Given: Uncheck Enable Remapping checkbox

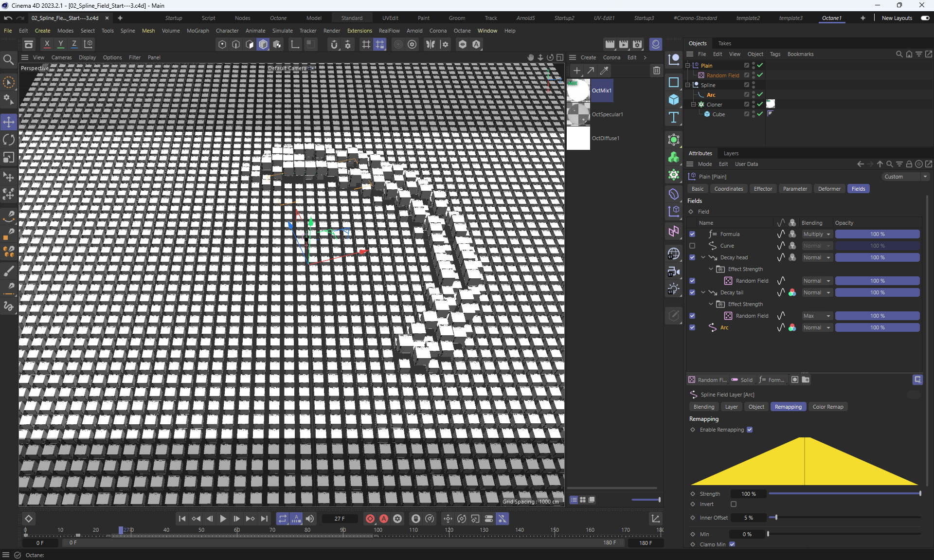Looking at the screenshot, I should [x=750, y=430].
